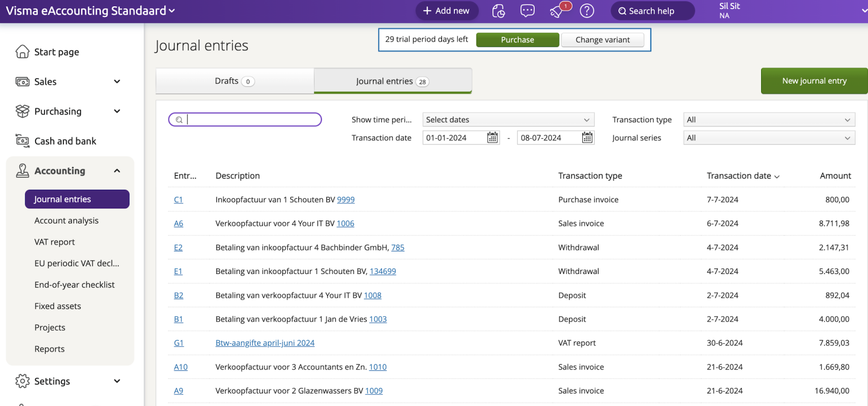
Task: Collapse the Accounting section
Action: click(x=117, y=171)
